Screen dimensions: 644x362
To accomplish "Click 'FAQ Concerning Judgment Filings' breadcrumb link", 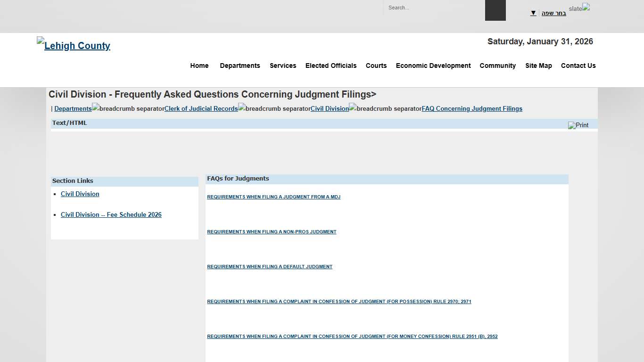I will coord(472,108).
